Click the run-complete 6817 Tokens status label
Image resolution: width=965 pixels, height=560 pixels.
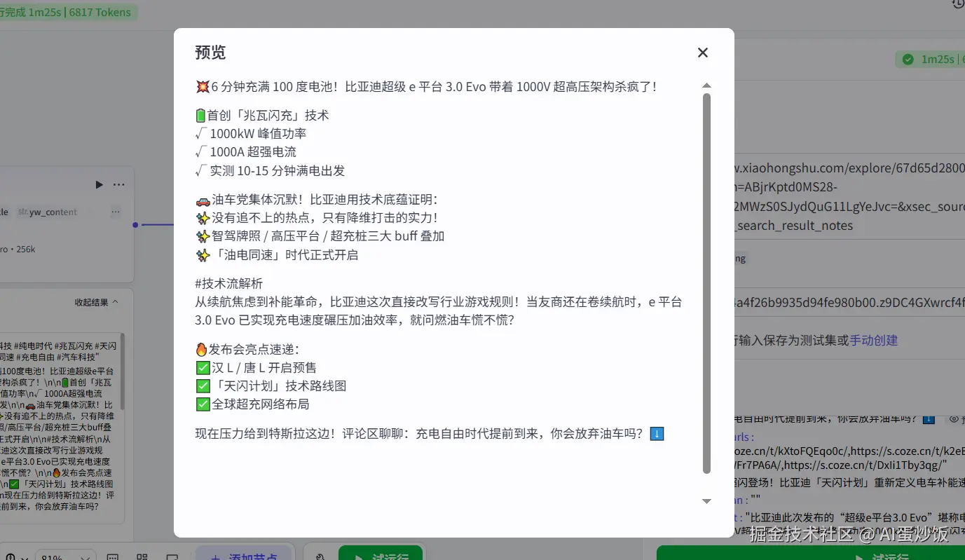point(67,12)
